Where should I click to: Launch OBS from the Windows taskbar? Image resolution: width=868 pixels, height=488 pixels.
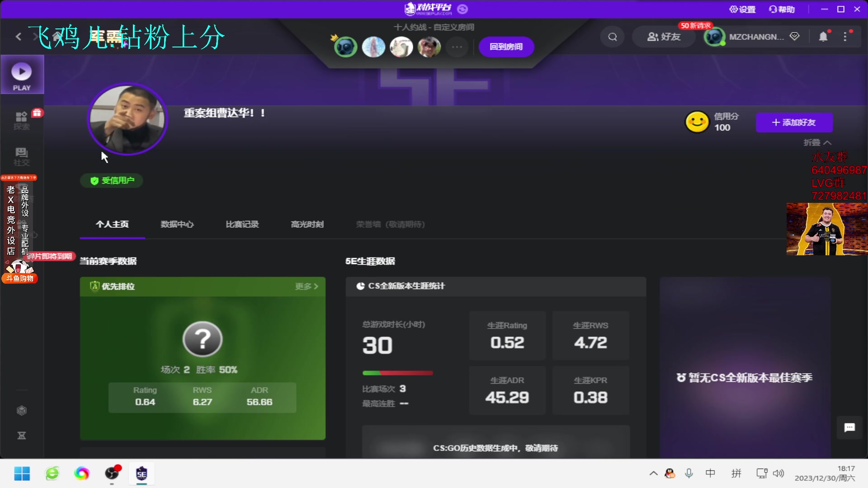(112, 474)
